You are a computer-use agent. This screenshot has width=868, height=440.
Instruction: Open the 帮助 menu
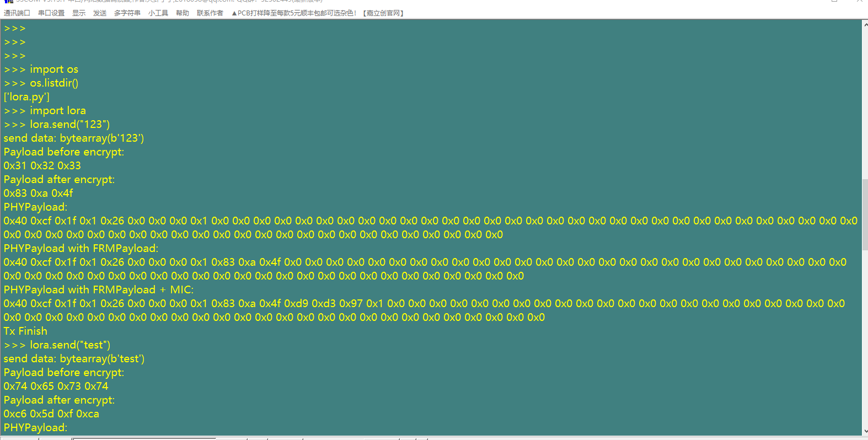tap(182, 13)
